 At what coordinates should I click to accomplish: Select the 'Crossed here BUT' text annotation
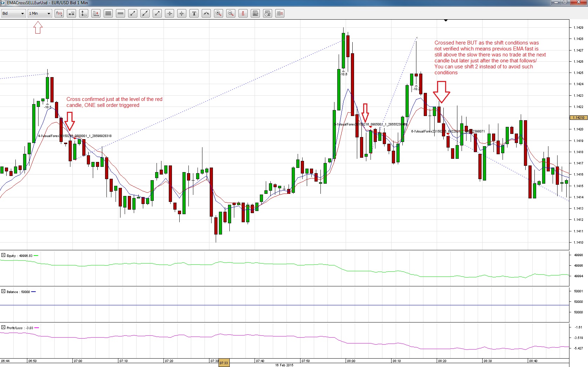490,57
